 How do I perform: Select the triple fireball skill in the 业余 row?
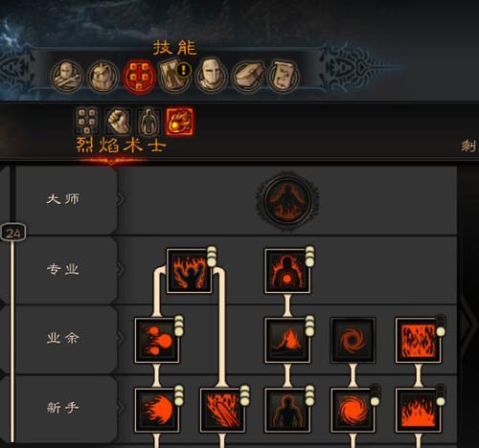[x=157, y=340]
